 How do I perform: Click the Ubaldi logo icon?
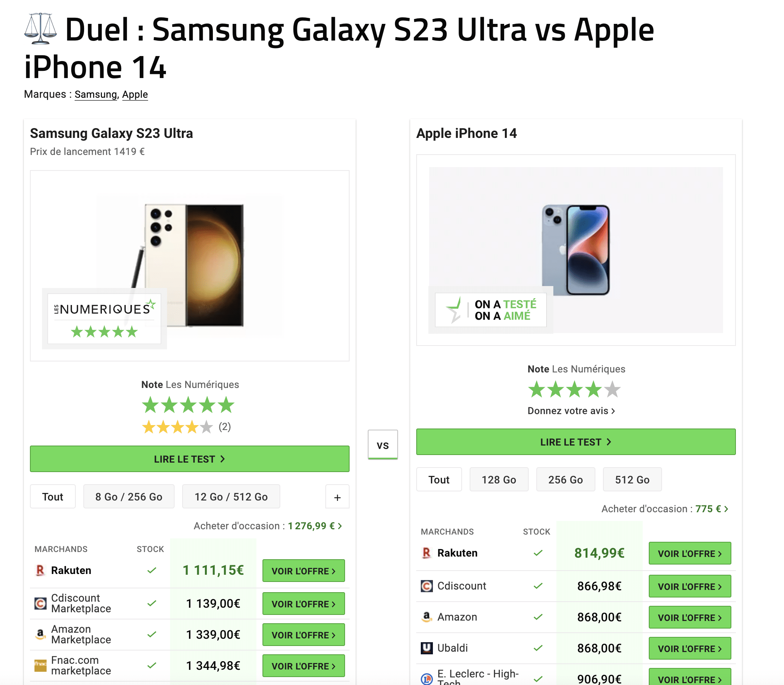pos(426,648)
